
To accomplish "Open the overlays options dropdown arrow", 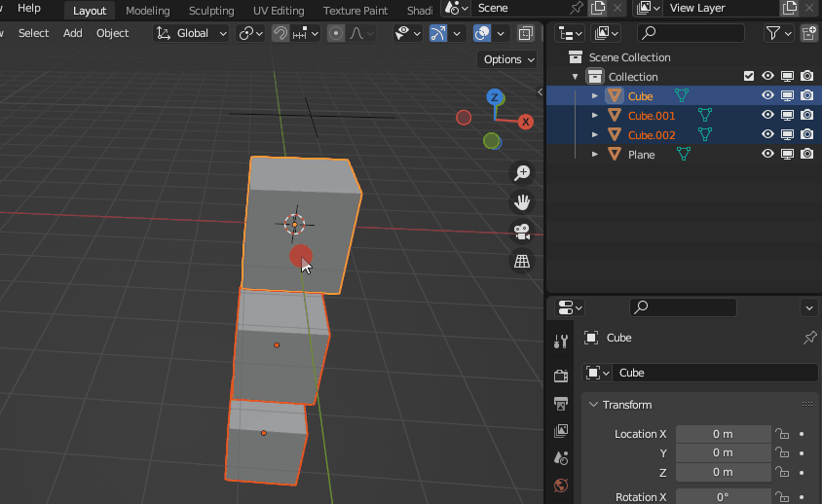I will (x=501, y=33).
